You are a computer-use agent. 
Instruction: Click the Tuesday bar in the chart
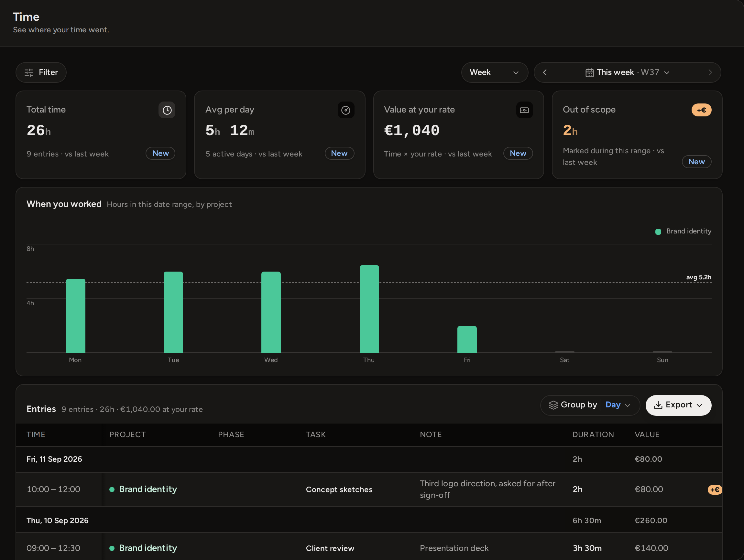pyautogui.click(x=173, y=312)
